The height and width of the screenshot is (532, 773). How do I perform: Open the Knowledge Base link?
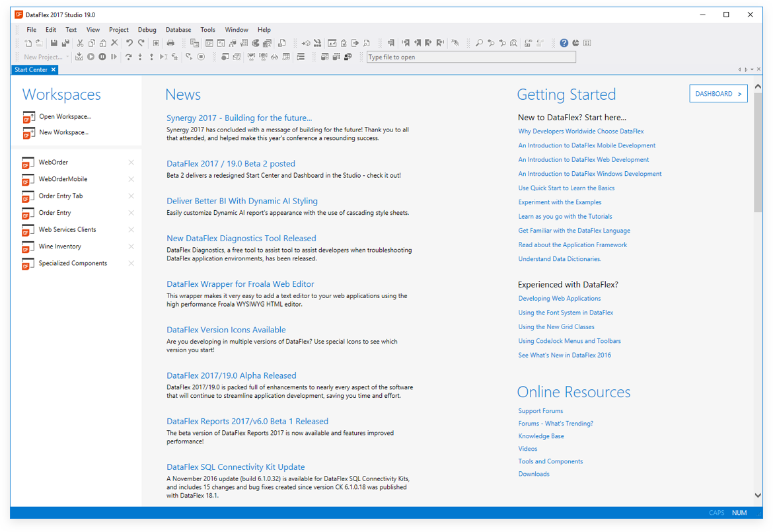coord(541,436)
